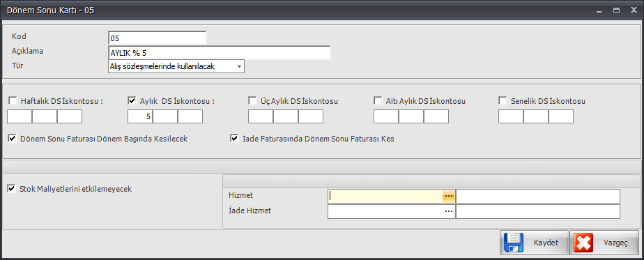Screen dimensions: 644x260
Task: Toggle İade Faturasında Dönem Sonu Faturası Kes
Action: (234, 139)
